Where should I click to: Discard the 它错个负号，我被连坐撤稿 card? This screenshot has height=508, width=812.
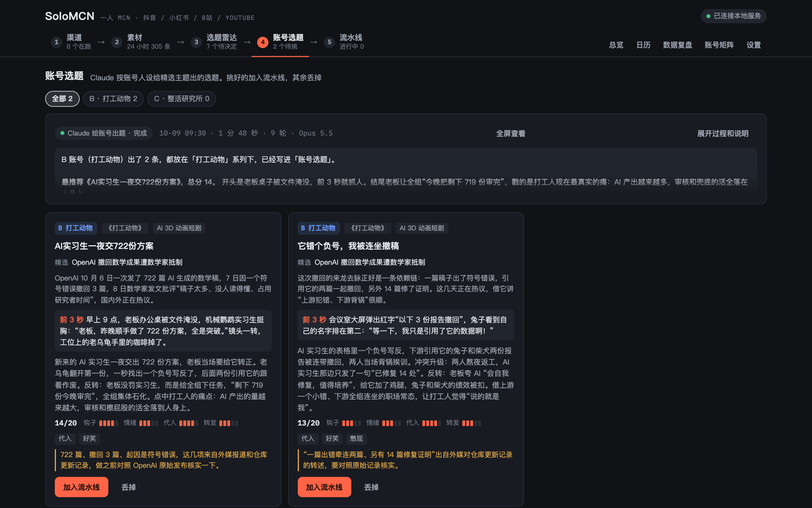pos(371,487)
